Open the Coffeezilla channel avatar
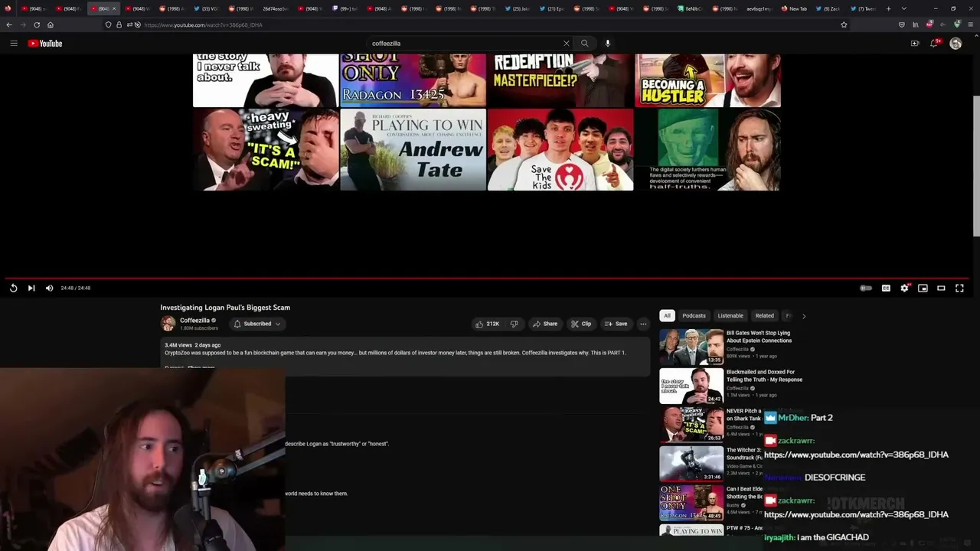The height and width of the screenshot is (551, 980). (168, 324)
